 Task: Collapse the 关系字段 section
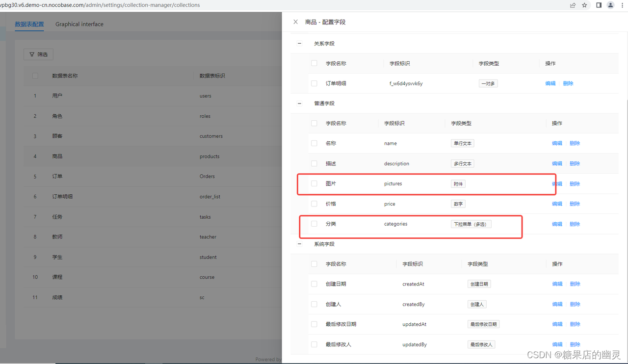tap(299, 43)
